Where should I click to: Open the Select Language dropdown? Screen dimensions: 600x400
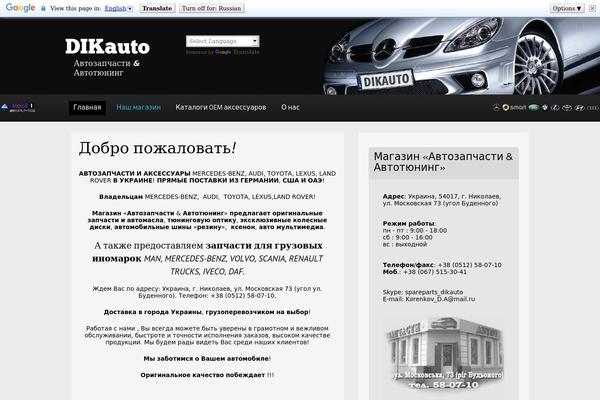pyautogui.click(x=223, y=41)
